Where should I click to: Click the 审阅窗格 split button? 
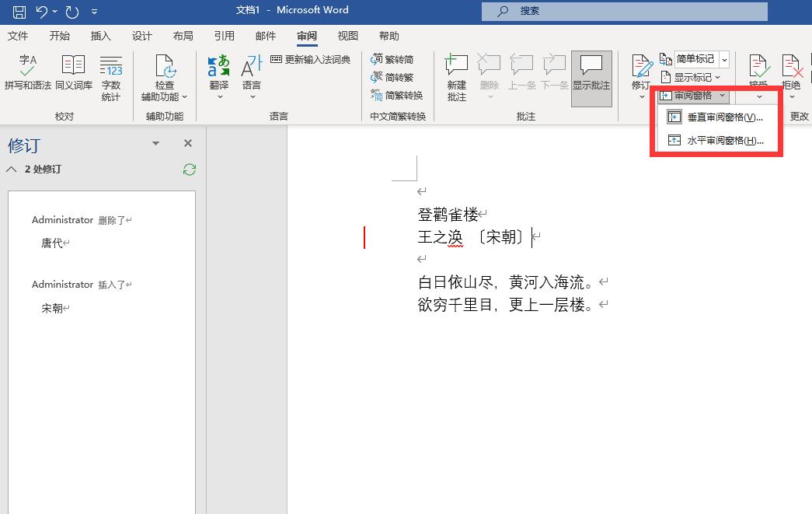tap(693, 96)
